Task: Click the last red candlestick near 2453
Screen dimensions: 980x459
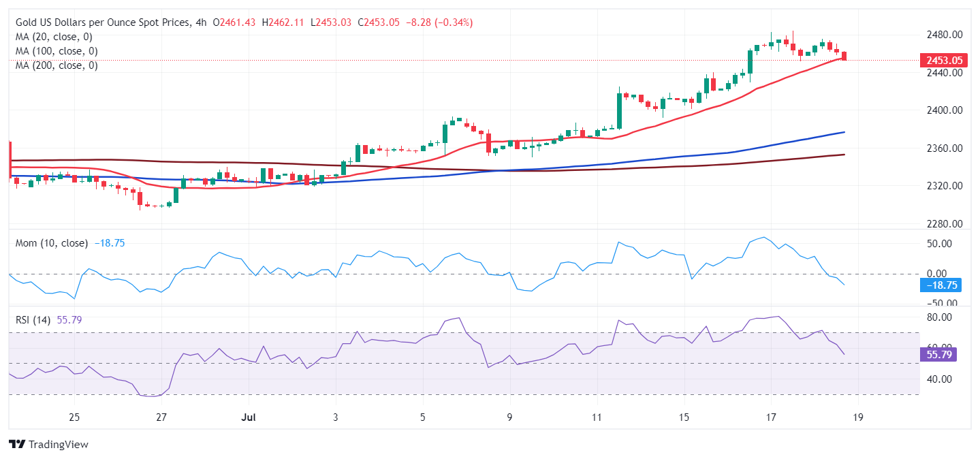Action: [844, 56]
